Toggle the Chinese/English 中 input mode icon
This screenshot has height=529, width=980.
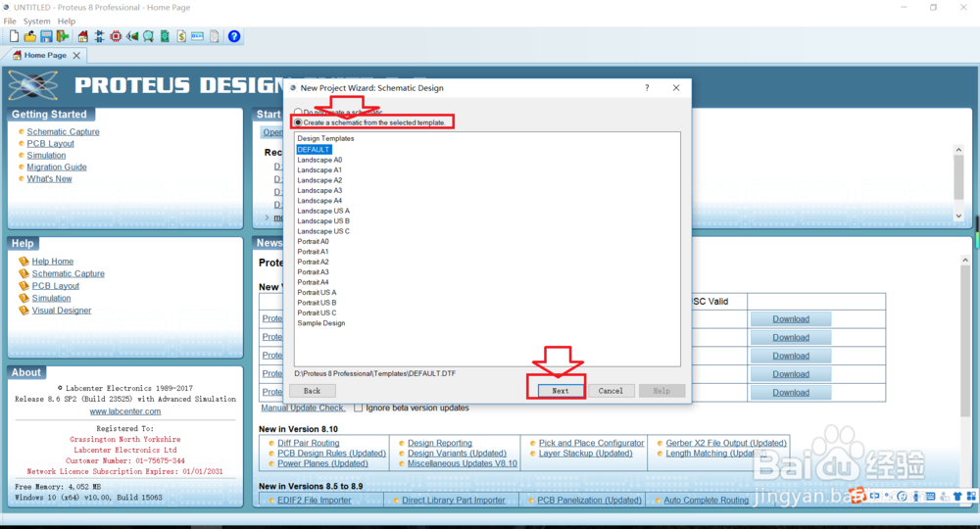pos(874,496)
